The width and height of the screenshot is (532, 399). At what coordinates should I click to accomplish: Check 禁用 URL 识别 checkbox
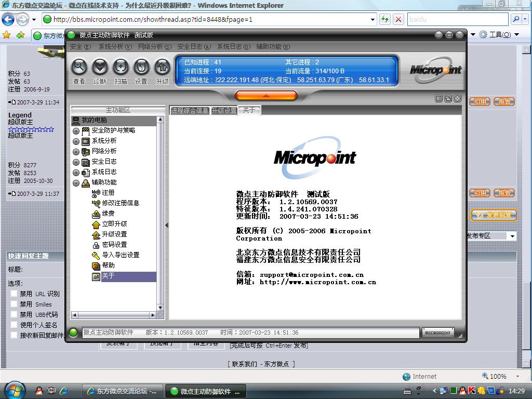[14, 294]
